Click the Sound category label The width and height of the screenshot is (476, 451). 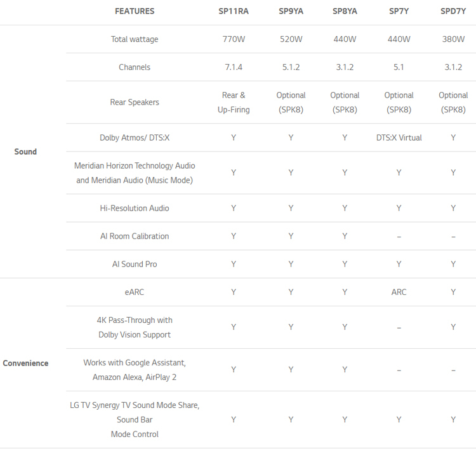point(25,152)
